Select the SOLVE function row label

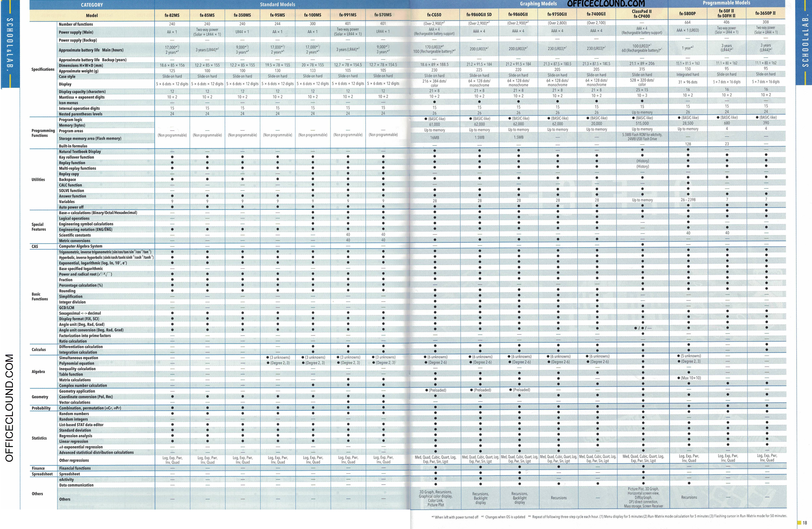71,191
